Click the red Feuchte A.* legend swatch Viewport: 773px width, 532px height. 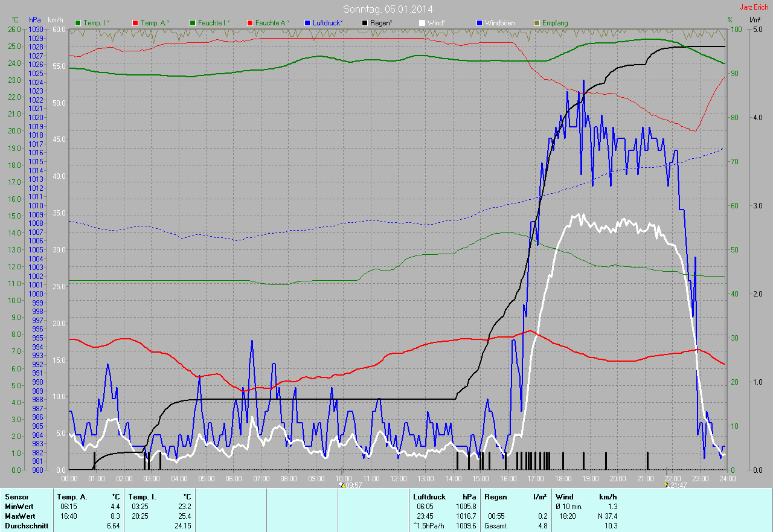pos(251,23)
